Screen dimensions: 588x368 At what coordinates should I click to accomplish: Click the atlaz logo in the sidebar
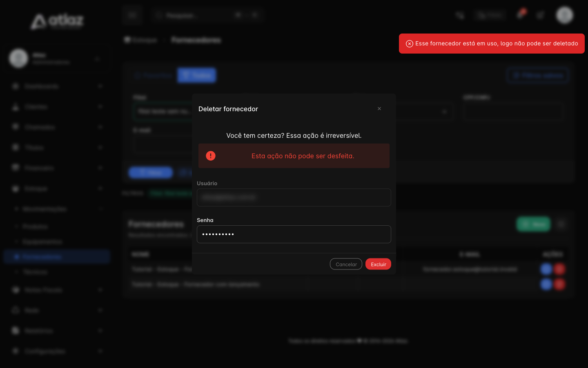(57, 21)
